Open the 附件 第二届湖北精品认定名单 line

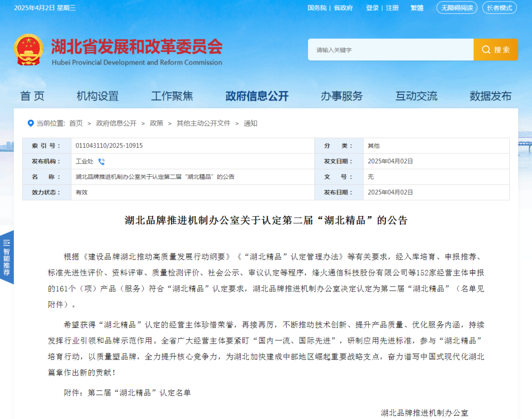pos(127,392)
